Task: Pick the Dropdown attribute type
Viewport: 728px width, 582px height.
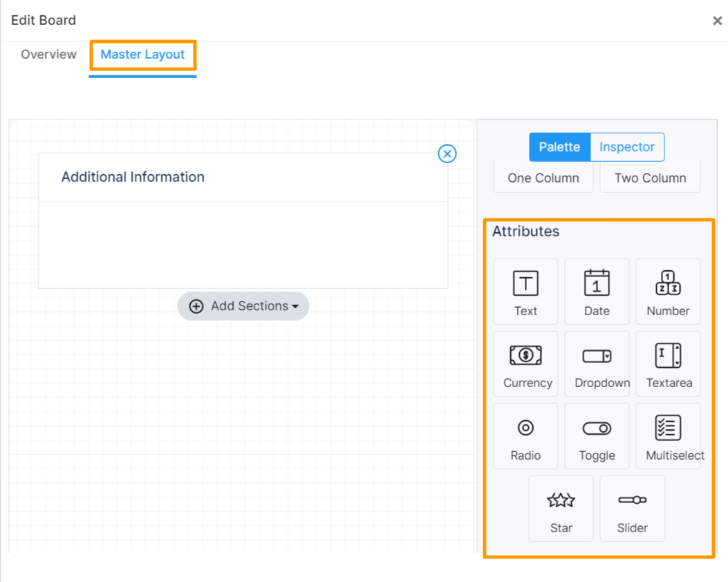Action: [x=597, y=363]
